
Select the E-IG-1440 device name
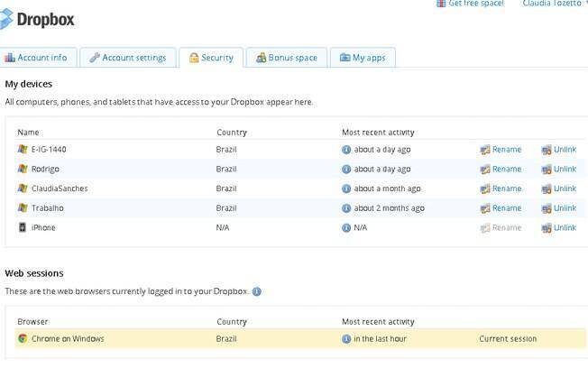(x=49, y=150)
